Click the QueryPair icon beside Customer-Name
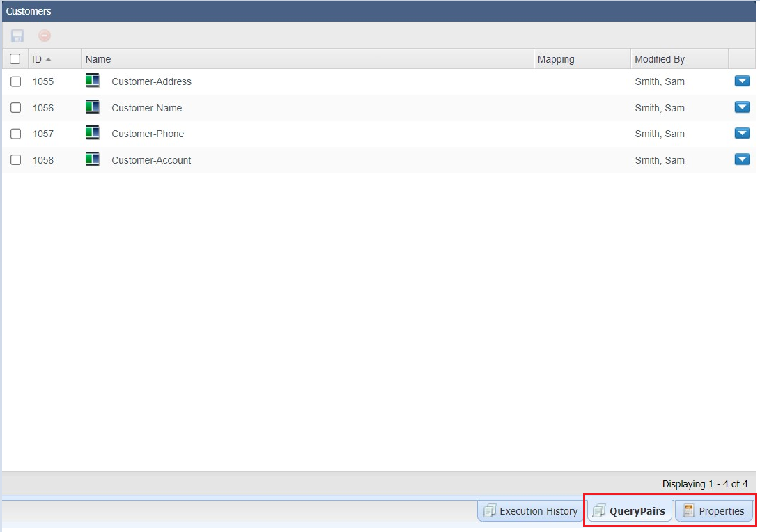Image resolution: width=760 pixels, height=532 pixels. pyautogui.click(x=93, y=107)
